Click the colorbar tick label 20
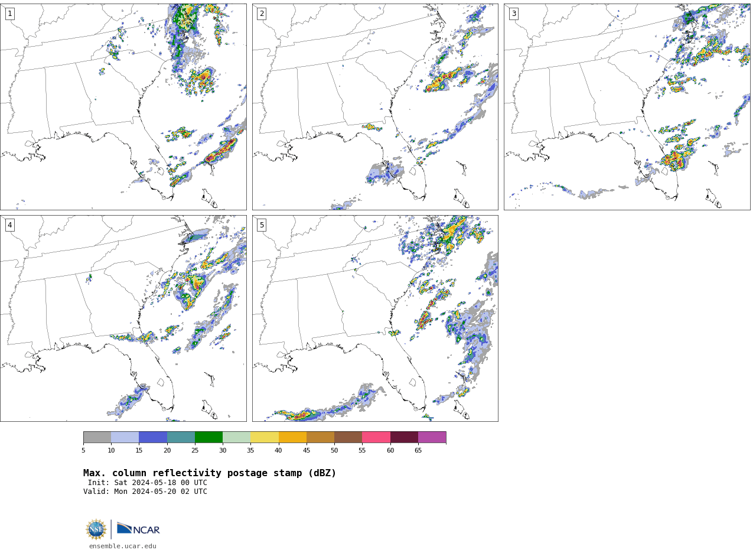The height and width of the screenshot is (553, 756). coord(167,451)
